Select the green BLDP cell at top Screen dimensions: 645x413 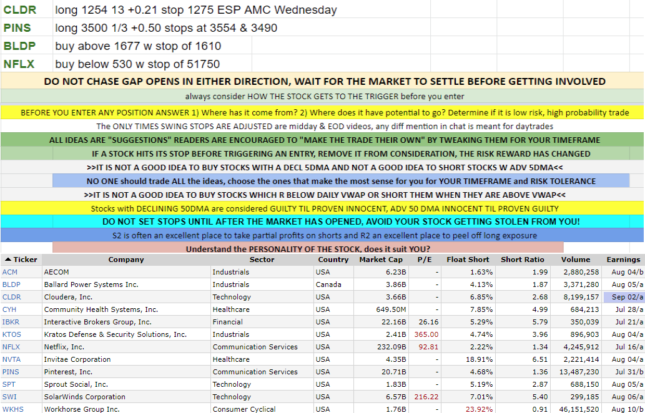point(27,46)
